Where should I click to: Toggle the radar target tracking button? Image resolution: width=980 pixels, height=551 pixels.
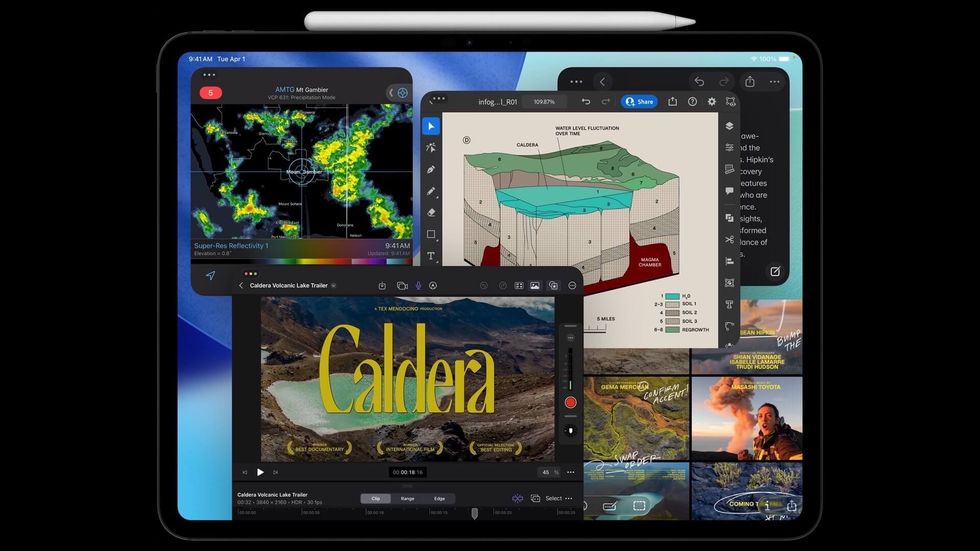point(403,93)
